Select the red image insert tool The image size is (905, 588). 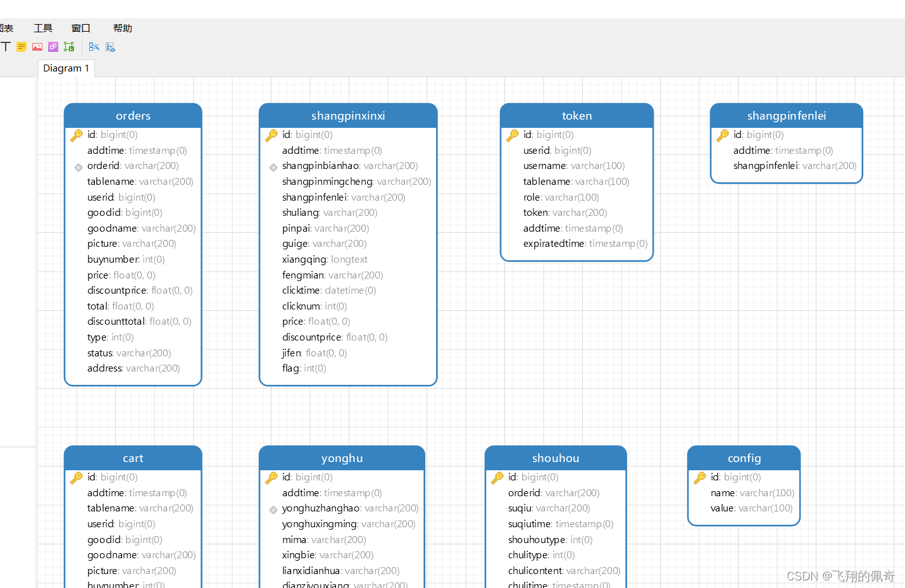tap(37, 47)
